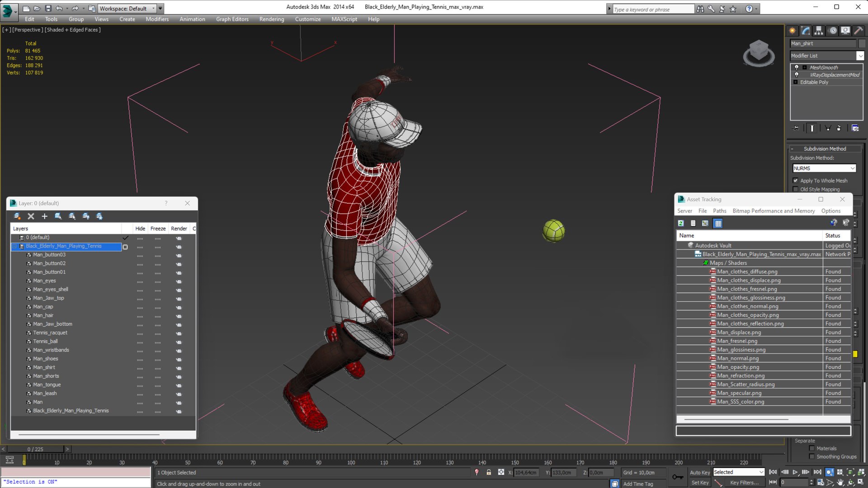Select the Pan View hand tool
Screen dimensions: 868x488
[840, 483]
